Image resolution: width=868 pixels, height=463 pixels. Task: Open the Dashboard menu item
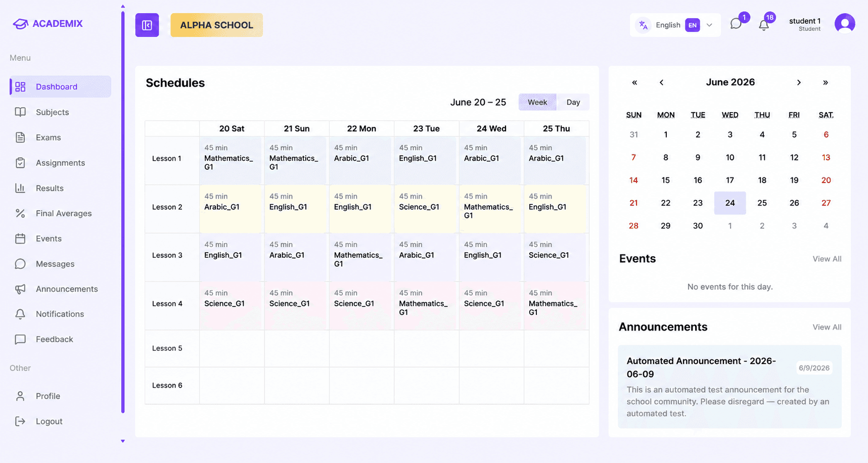[x=61, y=87]
